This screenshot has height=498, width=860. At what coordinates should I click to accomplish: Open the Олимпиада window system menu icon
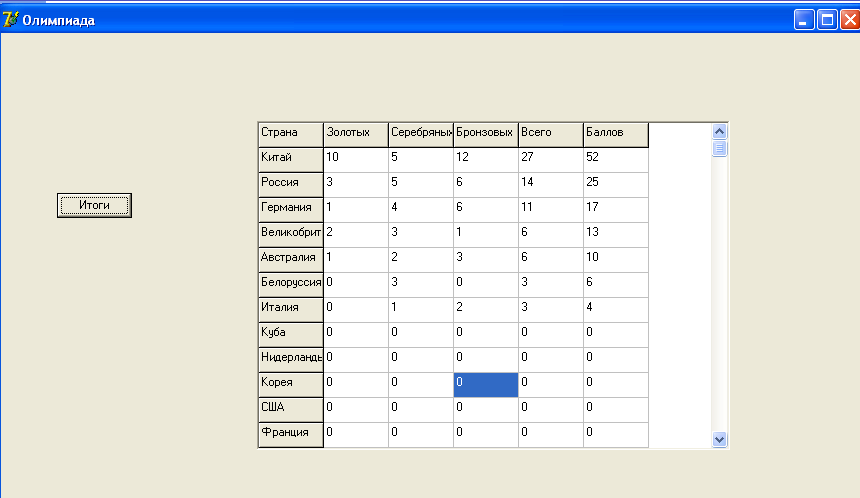click(x=10, y=20)
